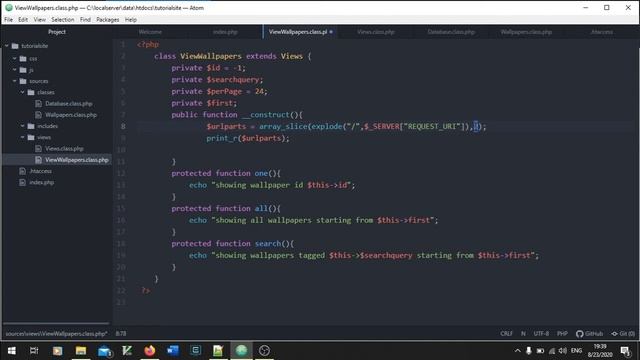Open Task View in the taskbar
Image resolution: width=640 pixels, height=360 pixels.
click(34, 351)
